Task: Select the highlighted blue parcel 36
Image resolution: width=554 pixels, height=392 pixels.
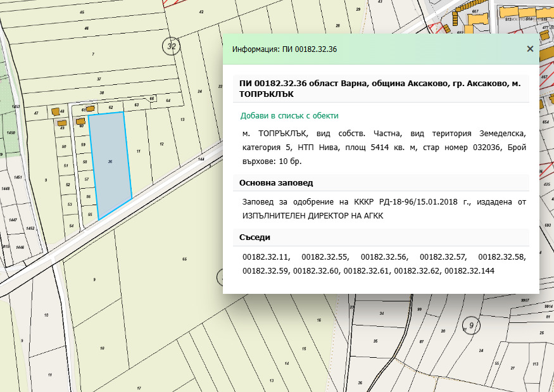Action: [x=110, y=163]
